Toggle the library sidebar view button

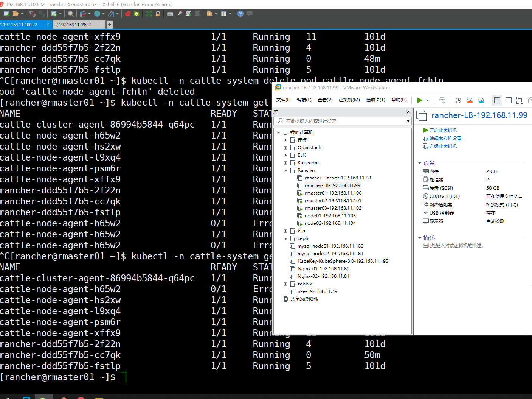click(x=497, y=100)
